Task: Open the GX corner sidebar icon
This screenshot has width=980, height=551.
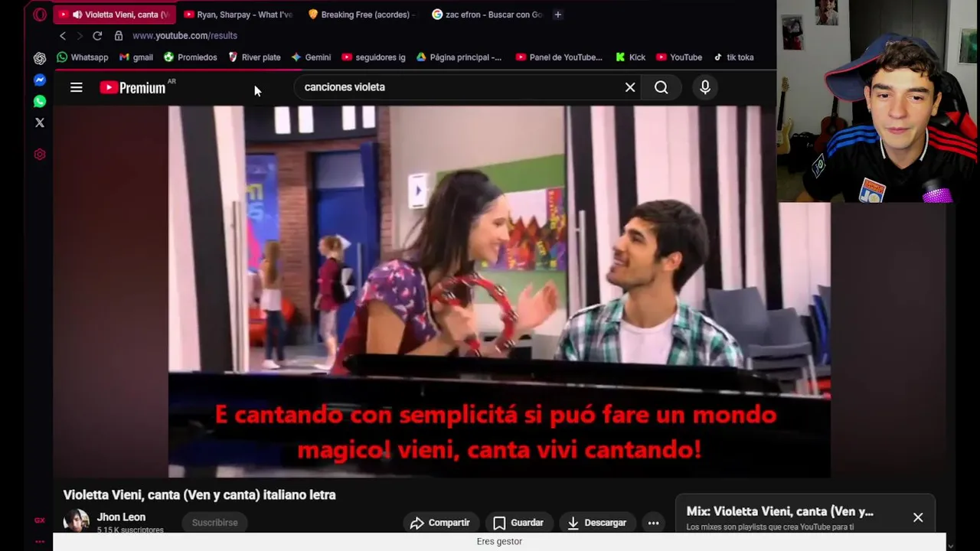Action: pyautogui.click(x=40, y=520)
